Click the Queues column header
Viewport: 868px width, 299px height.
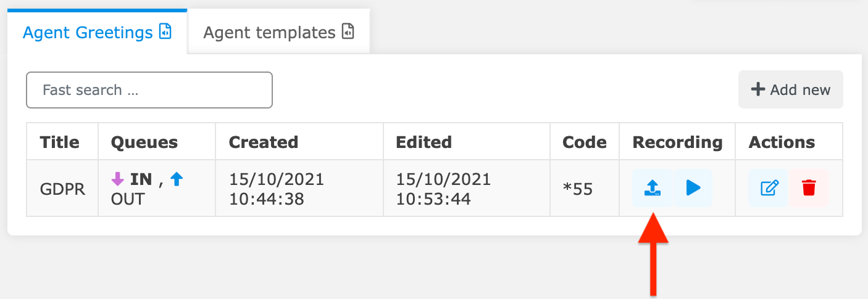144,142
